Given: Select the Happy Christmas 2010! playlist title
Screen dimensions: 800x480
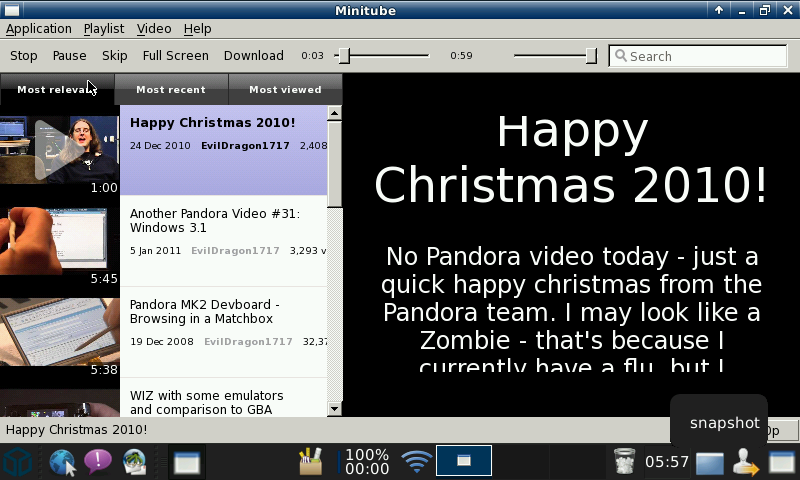Looking at the screenshot, I should tap(212, 122).
